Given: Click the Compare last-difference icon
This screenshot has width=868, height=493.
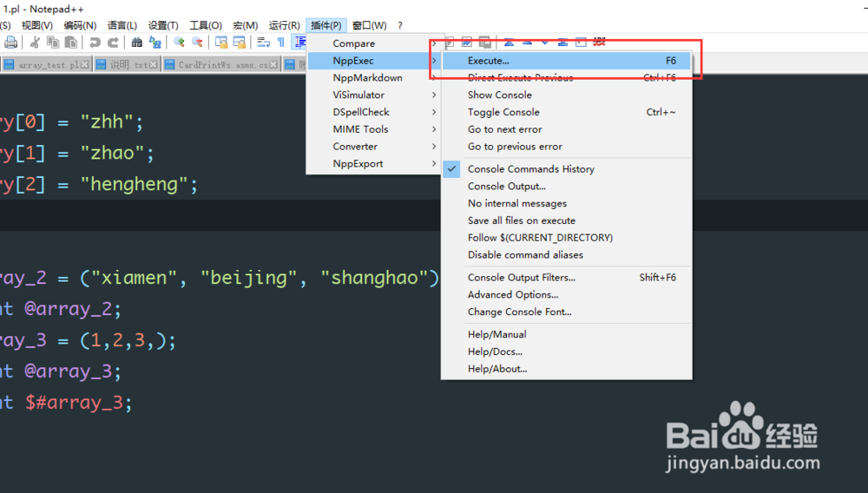Looking at the screenshot, I should [563, 42].
